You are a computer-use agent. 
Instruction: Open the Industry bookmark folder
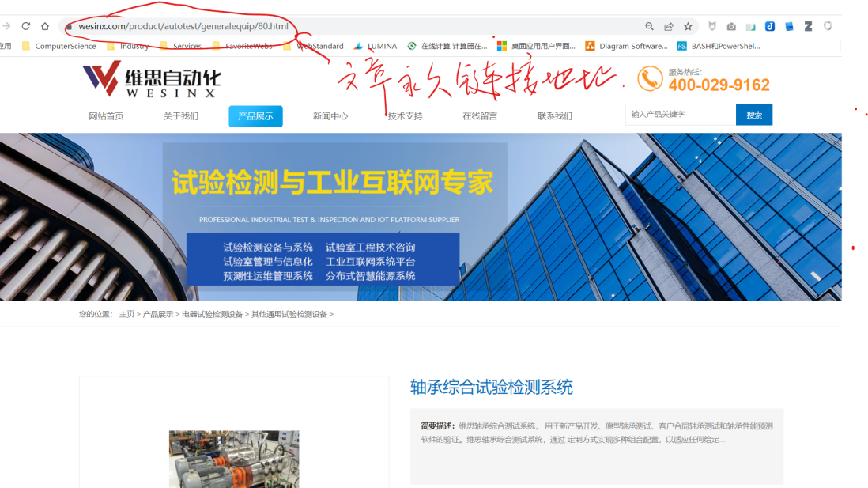point(128,46)
